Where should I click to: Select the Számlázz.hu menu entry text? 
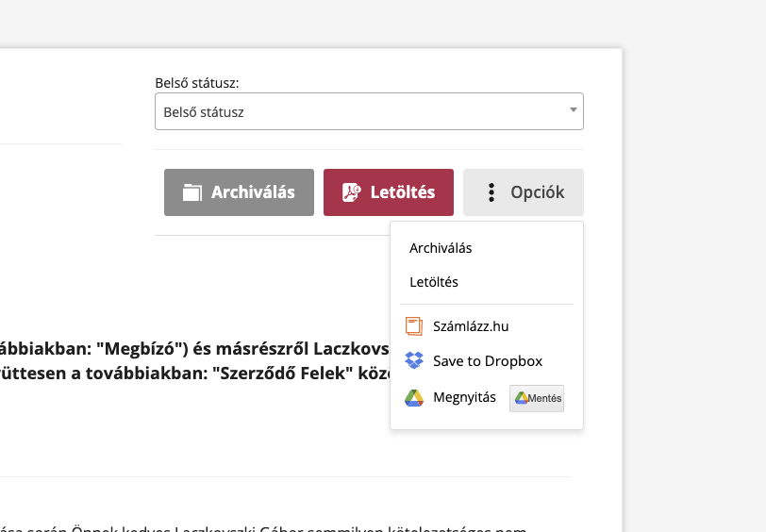[471, 326]
